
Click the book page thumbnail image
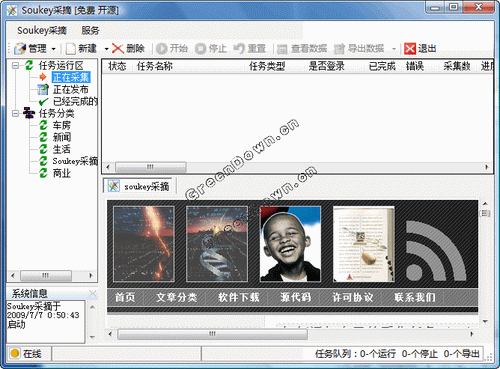364,244
